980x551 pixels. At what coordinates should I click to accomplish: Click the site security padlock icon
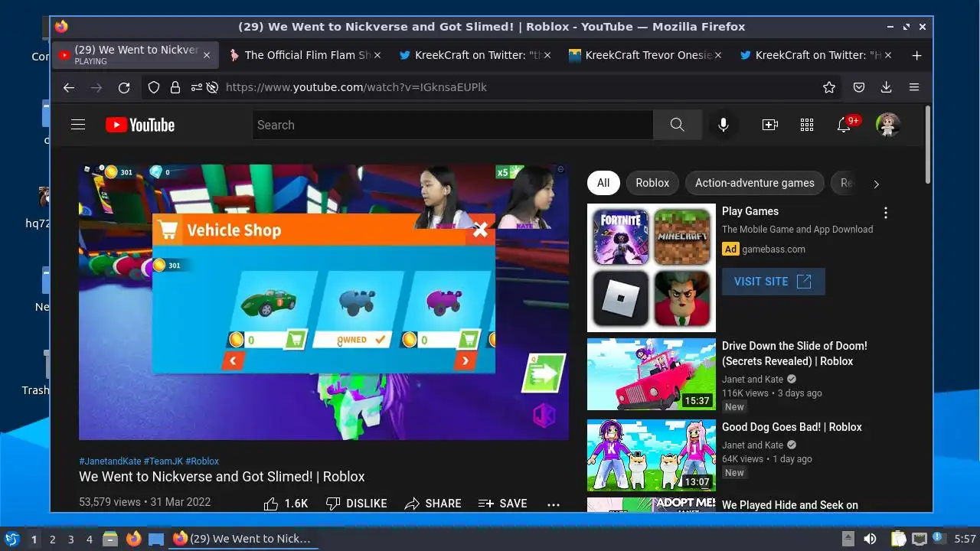(x=175, y=87)
